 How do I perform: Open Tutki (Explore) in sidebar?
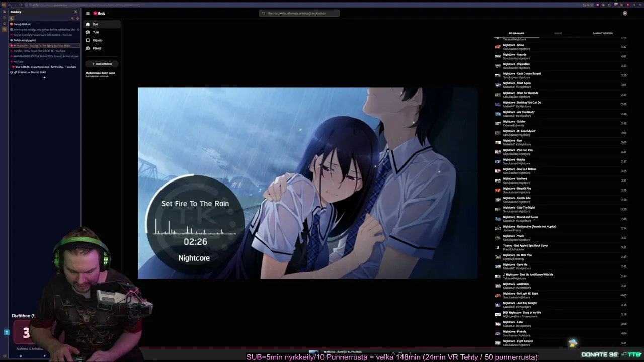[x=102, y=32]
